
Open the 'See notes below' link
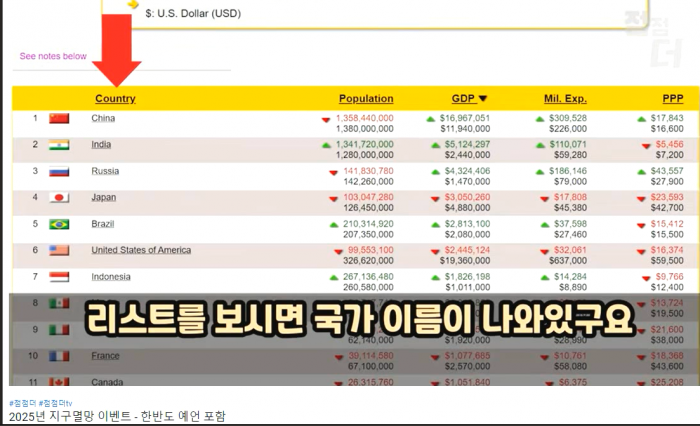[53, 56]
